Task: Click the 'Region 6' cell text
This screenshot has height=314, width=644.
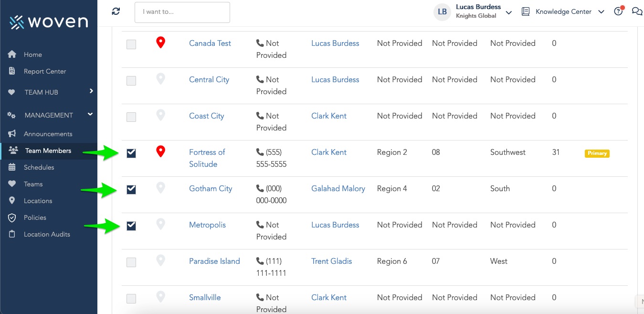Action: click(392, 261)
